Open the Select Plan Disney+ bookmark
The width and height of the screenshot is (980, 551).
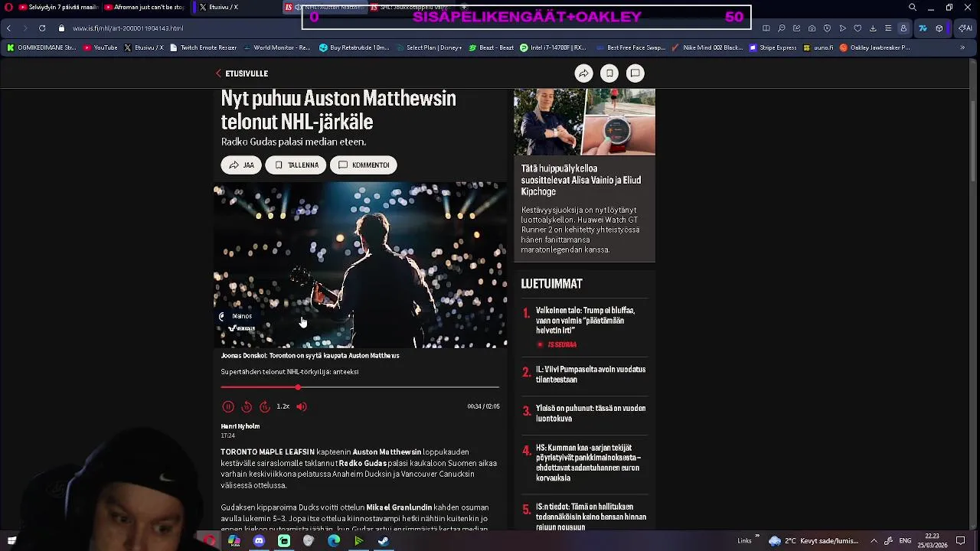429,47
